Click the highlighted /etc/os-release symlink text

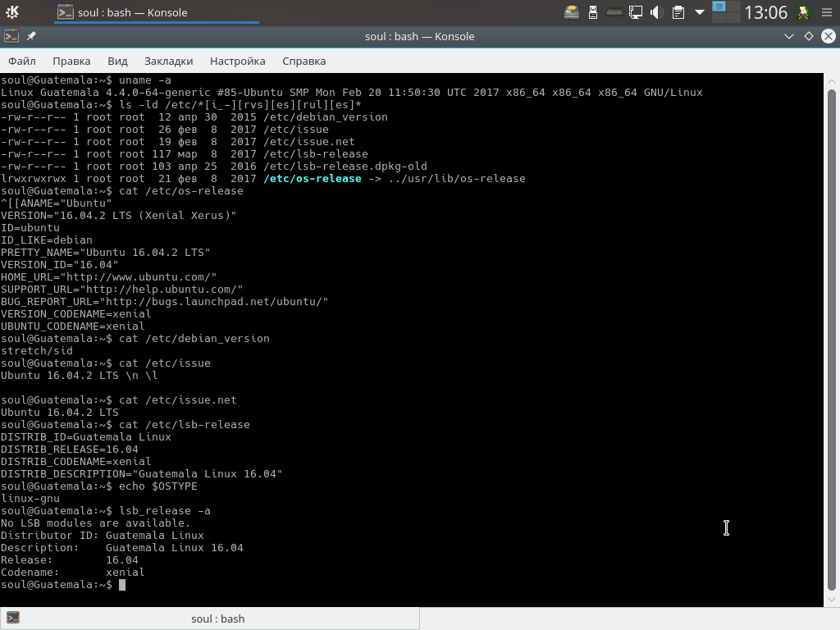point(313,178)
